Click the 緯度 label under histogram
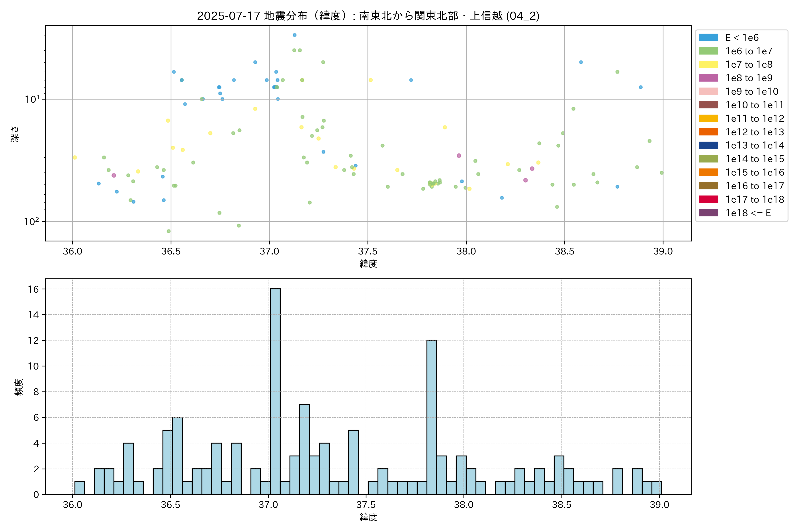 tap(368, 517)
